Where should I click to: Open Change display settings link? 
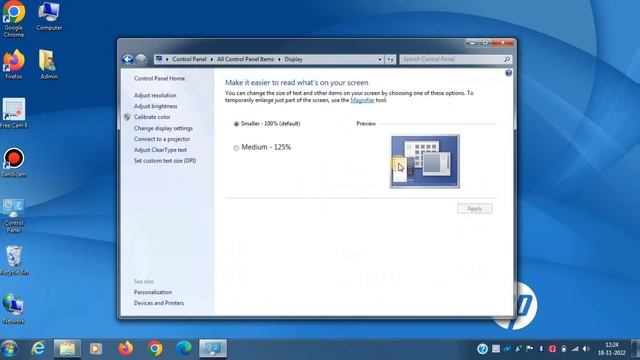point(163,128)
